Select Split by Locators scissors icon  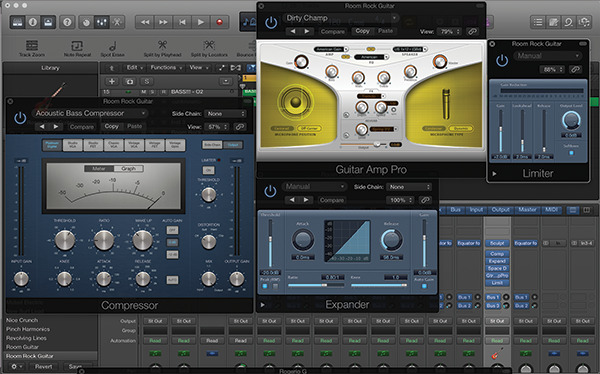click(209, 46)
